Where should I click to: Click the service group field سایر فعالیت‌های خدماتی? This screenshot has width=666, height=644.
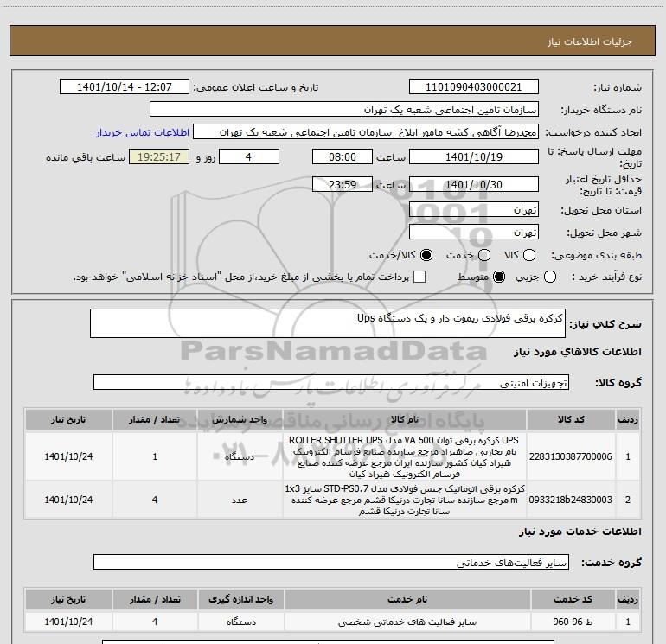(331, 562)
